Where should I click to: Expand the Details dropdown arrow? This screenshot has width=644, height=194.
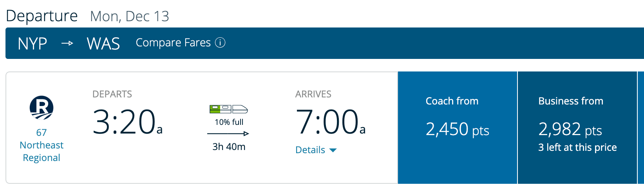[333, 150]
